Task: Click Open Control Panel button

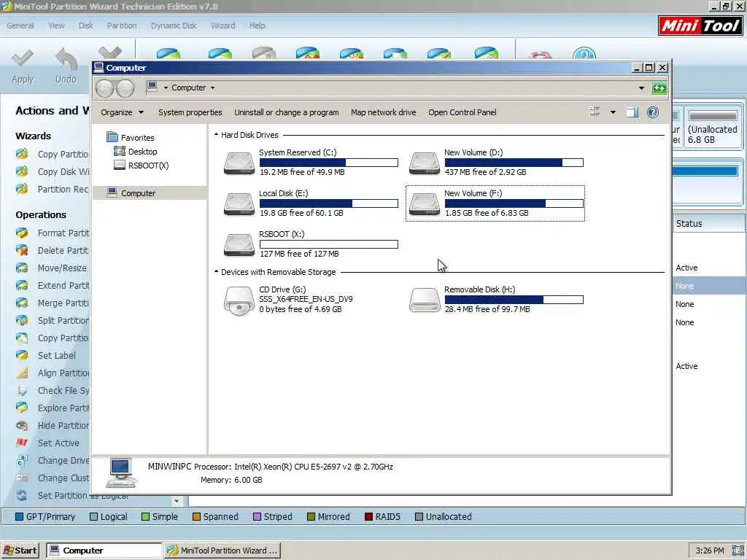Action: (462, 112)
